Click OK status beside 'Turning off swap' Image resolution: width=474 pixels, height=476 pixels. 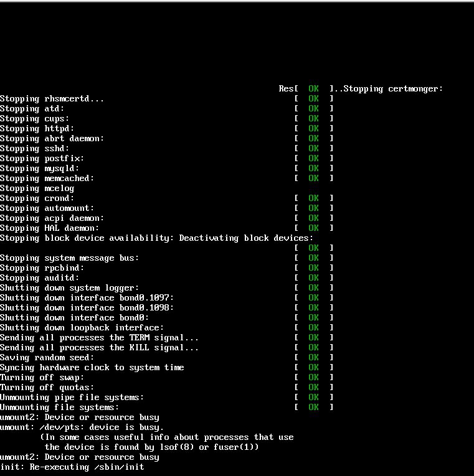[313, 377]
